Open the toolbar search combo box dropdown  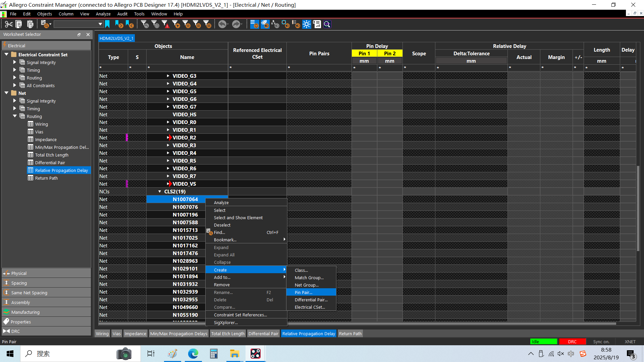click(x=100, y=24)
